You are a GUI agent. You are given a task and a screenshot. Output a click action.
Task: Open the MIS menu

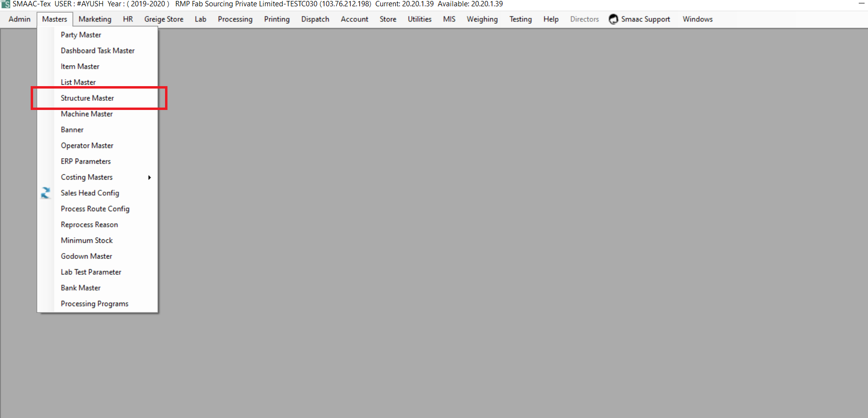click(x=449, y=19)
